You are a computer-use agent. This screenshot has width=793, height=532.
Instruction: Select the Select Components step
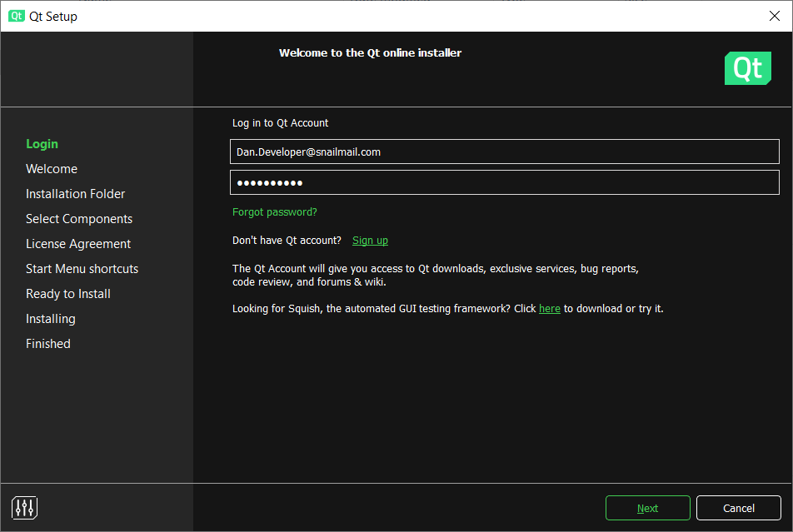[78, 218]
